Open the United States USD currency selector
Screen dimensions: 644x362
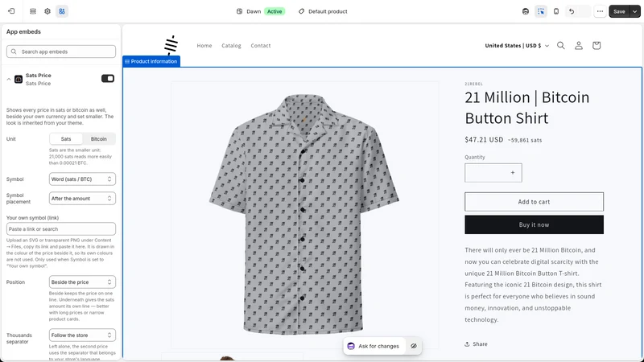517,46
